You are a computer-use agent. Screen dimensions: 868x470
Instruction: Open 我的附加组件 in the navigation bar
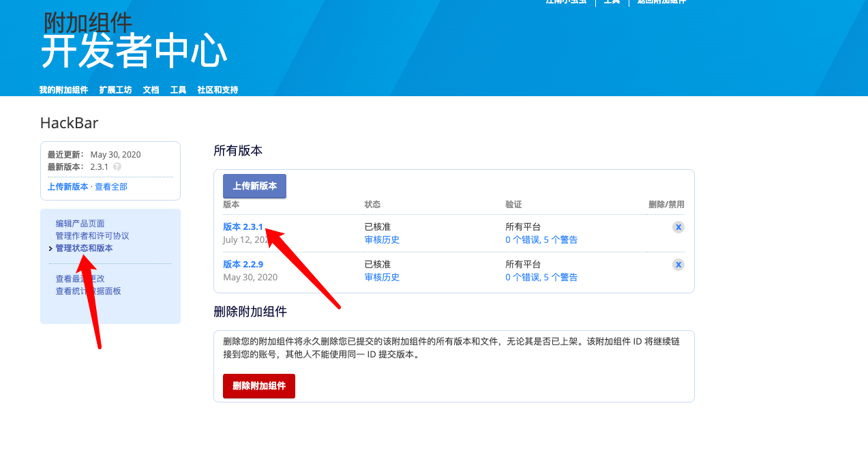(63, 90)
